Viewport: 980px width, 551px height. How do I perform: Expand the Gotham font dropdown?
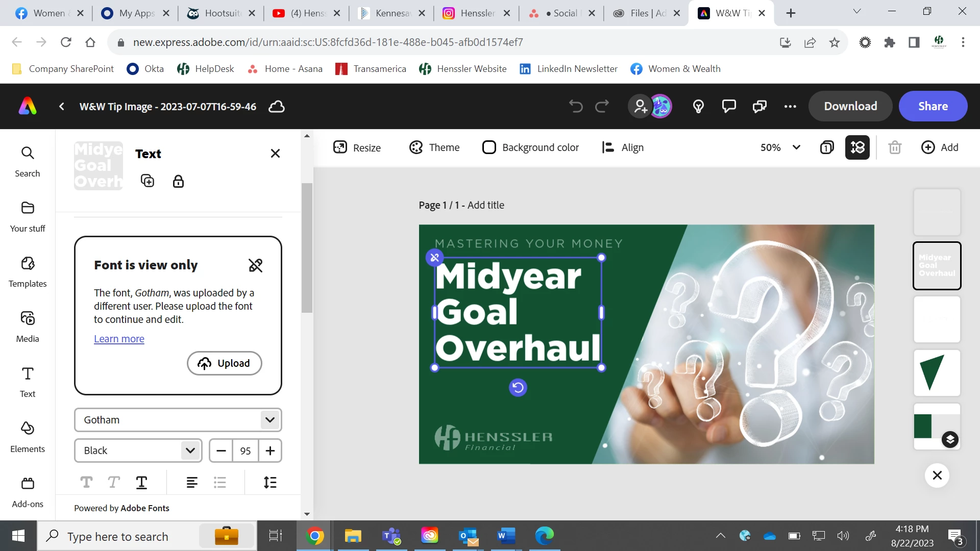pyautogui.click(x=270, y=420)
